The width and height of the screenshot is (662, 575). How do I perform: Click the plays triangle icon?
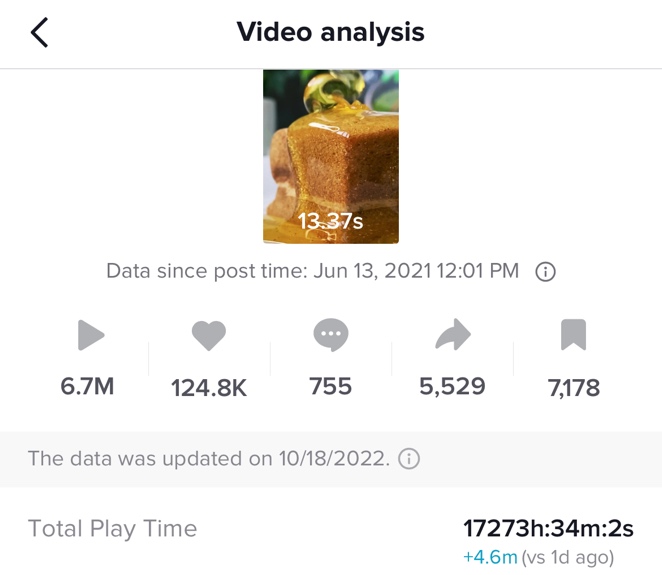(x=91, y=336)
